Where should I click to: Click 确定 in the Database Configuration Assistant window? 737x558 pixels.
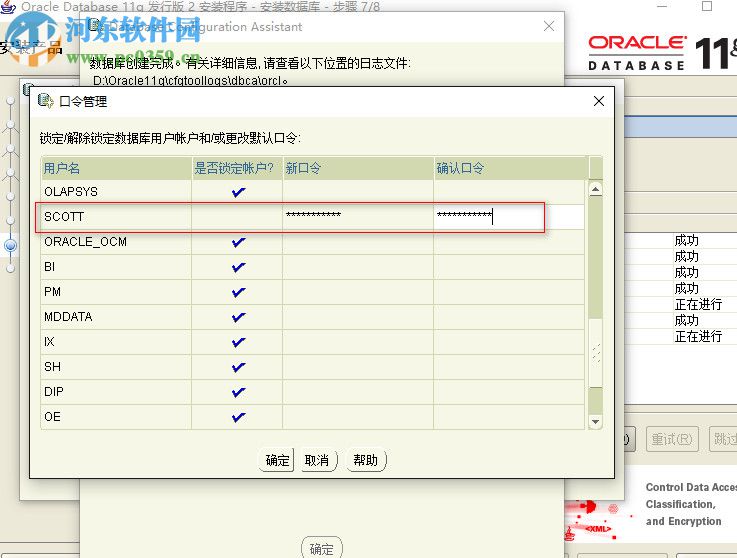pos(322,548)
